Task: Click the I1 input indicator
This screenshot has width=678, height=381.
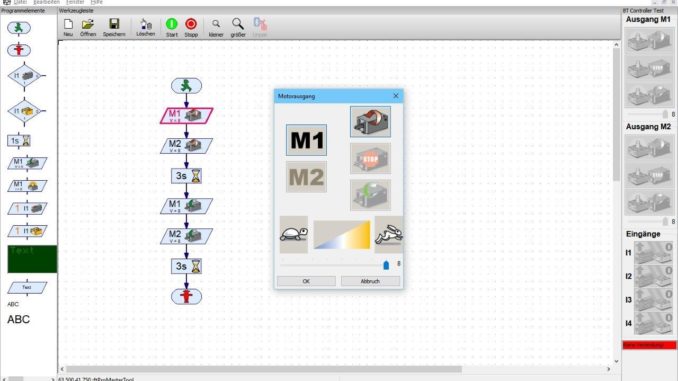Action: coord(653,253)
